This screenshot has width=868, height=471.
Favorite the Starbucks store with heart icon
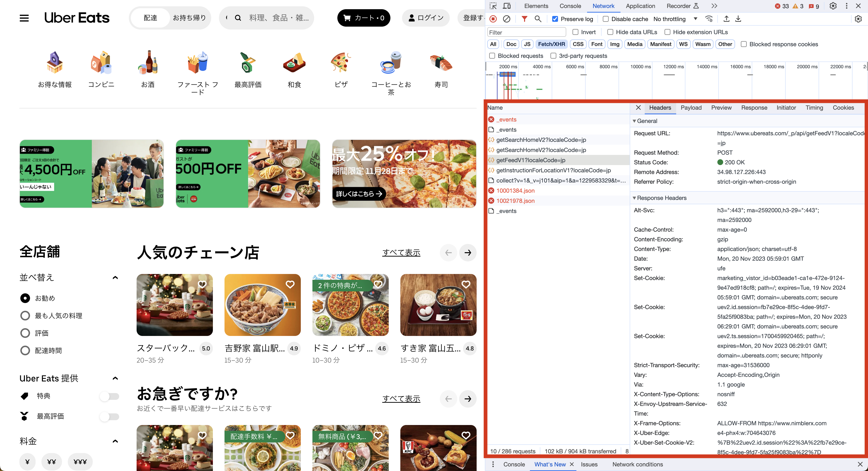(202, 284)
